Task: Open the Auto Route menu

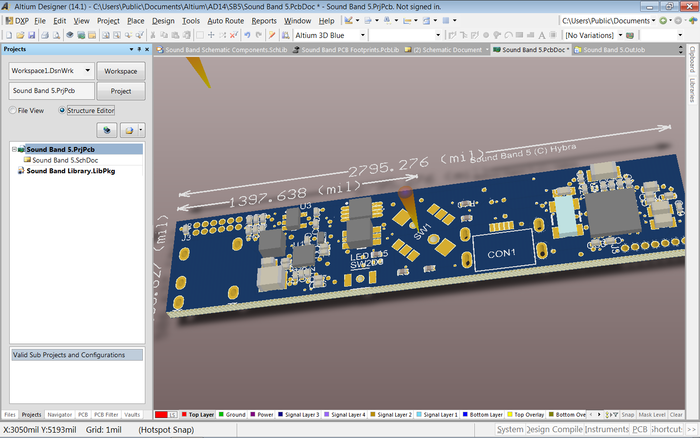Action: [225, 21]
